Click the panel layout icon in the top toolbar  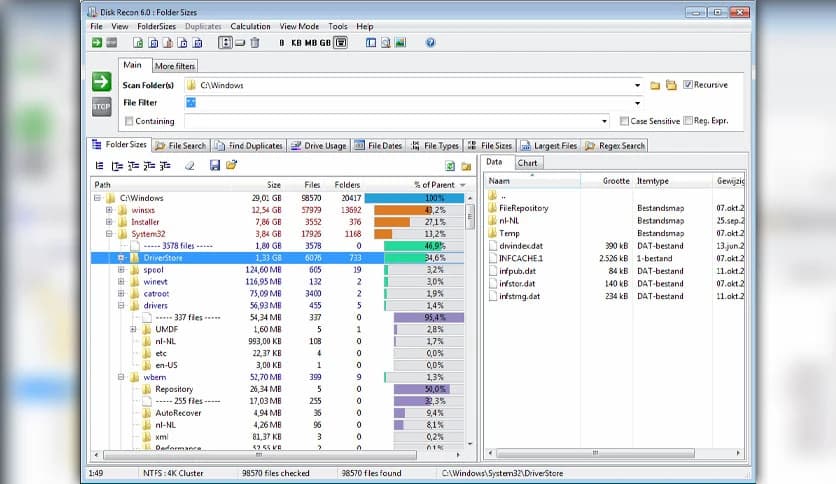click(371, 43)
